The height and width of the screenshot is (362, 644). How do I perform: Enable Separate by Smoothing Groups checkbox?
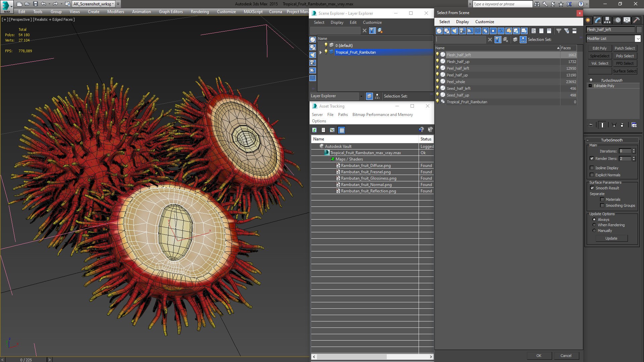coord(602,205)
